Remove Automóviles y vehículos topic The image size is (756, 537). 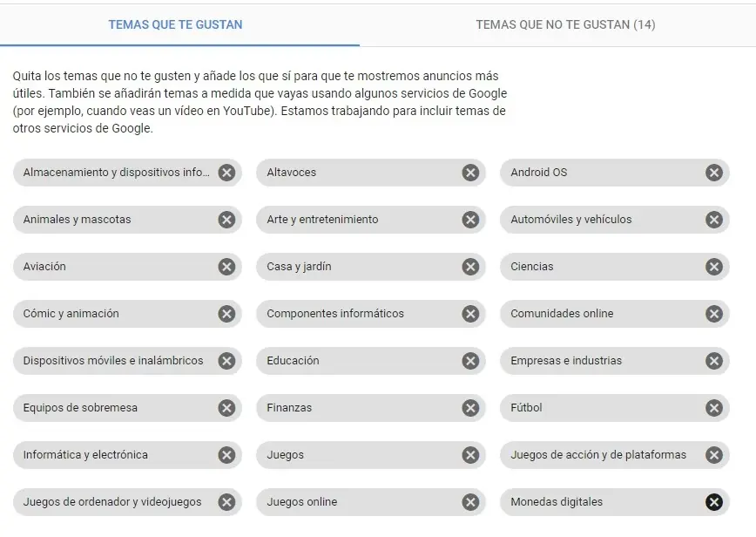[x=714, y=220]
